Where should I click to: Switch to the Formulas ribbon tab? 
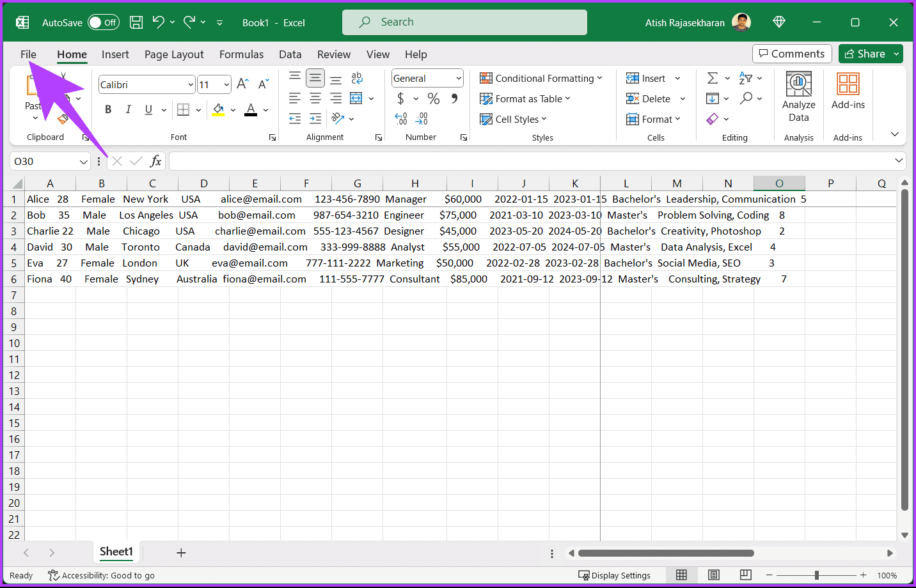pos(241,54)
